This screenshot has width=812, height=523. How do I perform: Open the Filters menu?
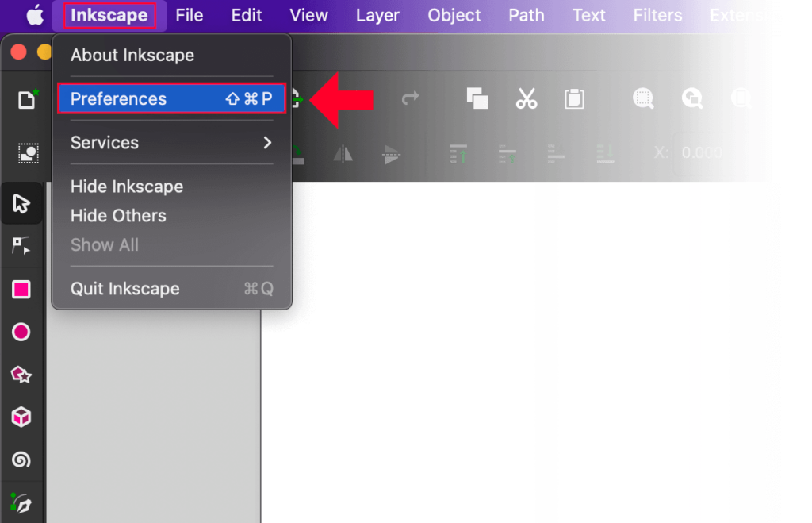(657, 14)
